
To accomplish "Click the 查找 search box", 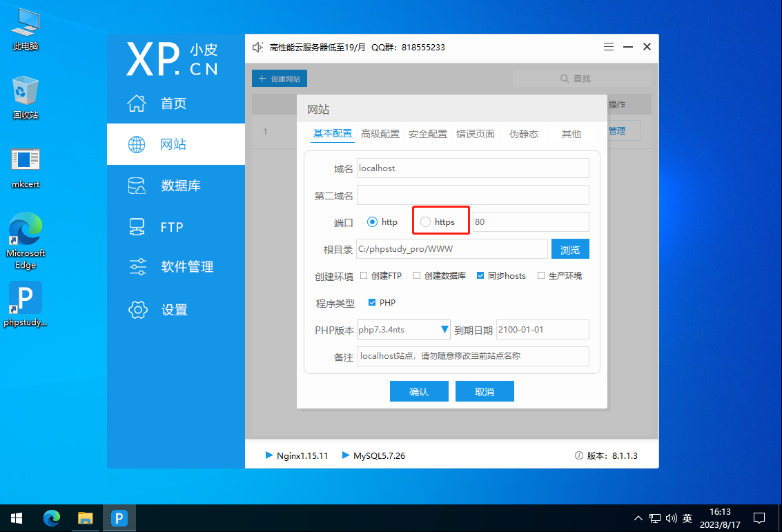I will (x=582, y=78).
